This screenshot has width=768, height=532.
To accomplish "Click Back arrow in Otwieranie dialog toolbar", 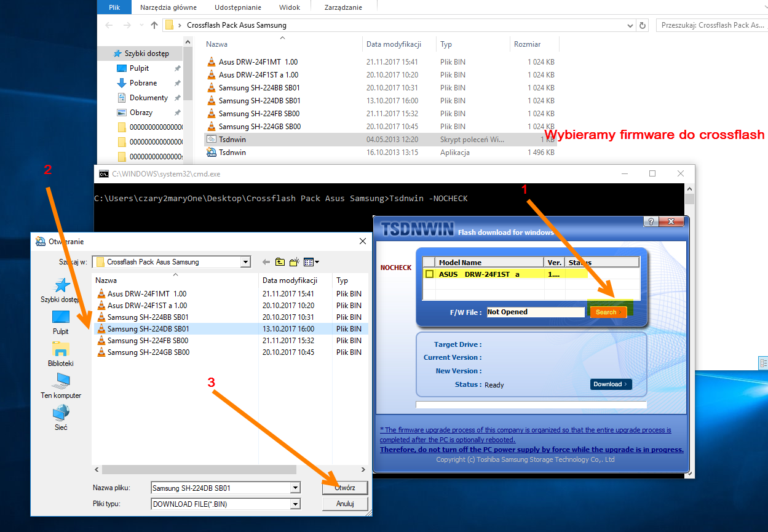I will 266,262.
